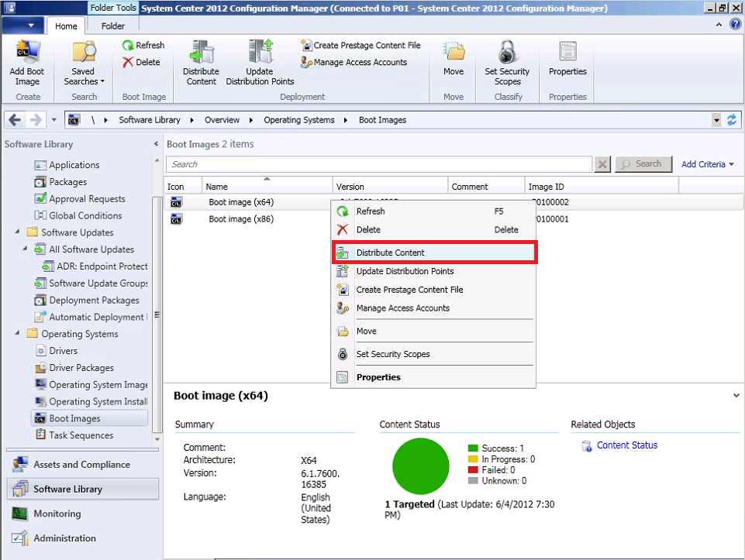Screen dimensions: 745x560
Task: Choose Update Distribution Points from context menu
Action: pos(433,271)
